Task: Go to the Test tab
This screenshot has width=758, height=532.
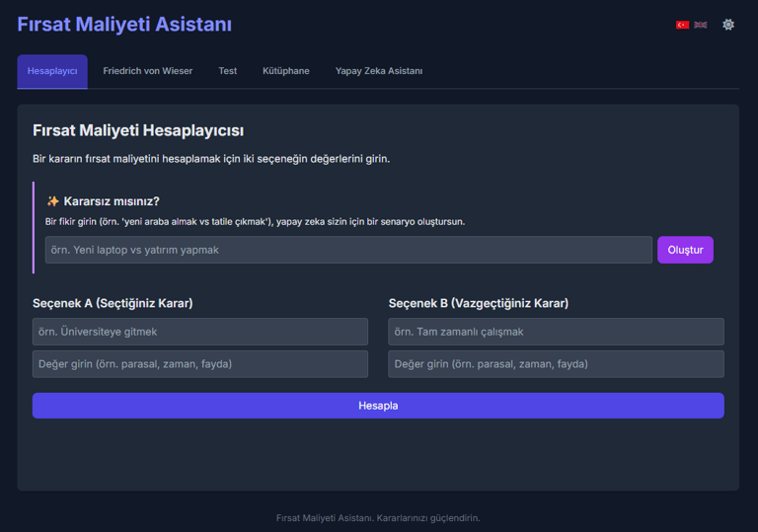Action: 228,71
